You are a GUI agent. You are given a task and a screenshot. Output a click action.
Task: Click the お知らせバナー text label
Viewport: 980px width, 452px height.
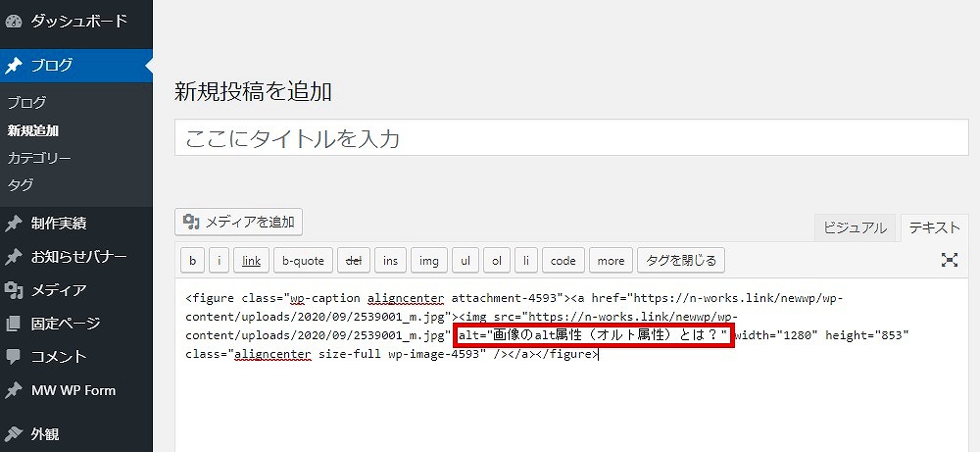tap(78, 257)
